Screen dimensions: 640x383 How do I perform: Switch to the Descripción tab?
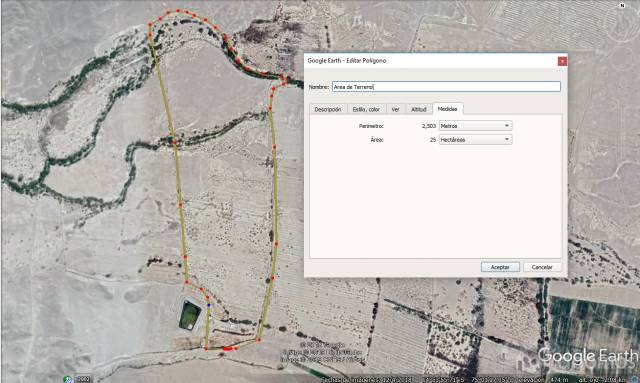[328, 109]
